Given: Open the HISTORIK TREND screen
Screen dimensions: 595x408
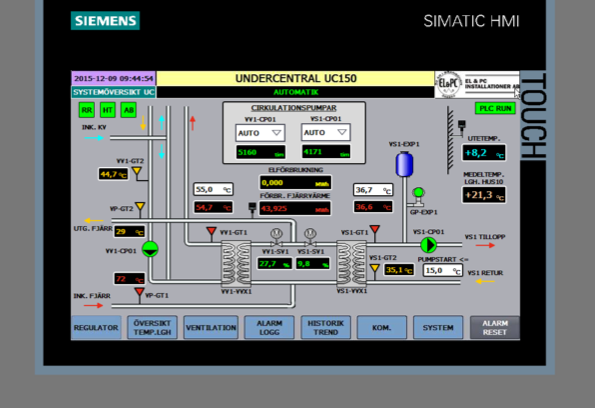Looking at the screenshot, I should [326, 328].
